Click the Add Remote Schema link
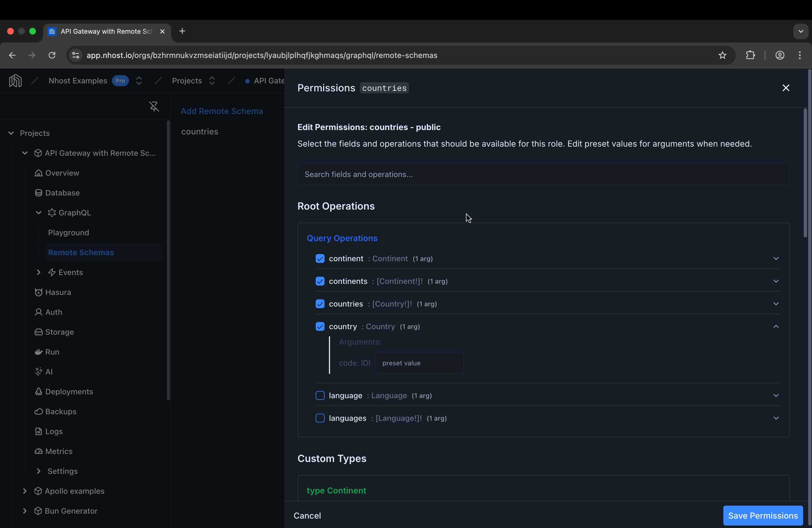This screenshot has height=528, width=812. (x=222, y=111)
